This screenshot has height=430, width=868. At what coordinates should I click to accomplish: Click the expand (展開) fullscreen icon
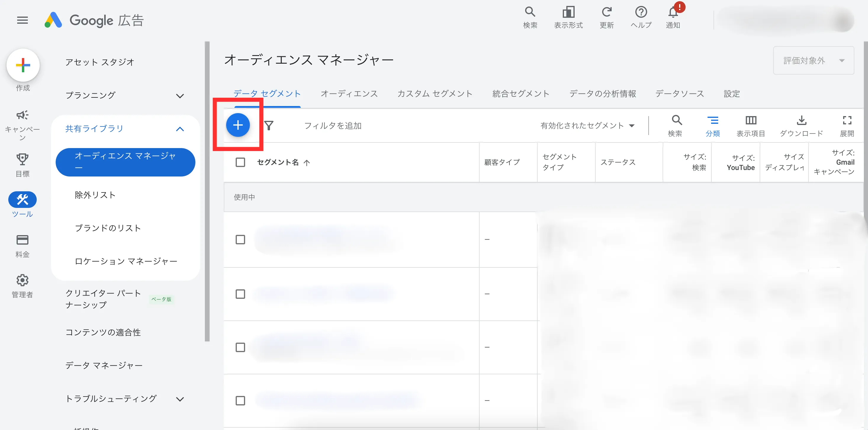pos(846,121)
